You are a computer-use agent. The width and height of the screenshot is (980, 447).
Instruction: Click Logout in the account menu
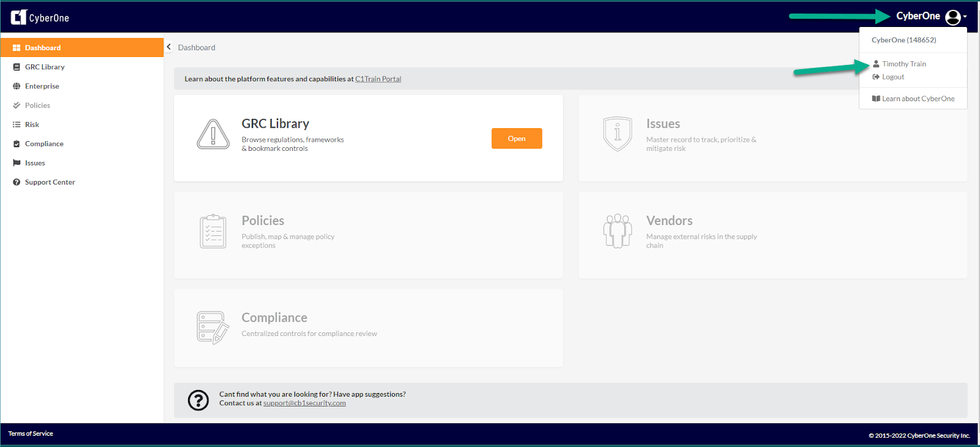[893, 77]
